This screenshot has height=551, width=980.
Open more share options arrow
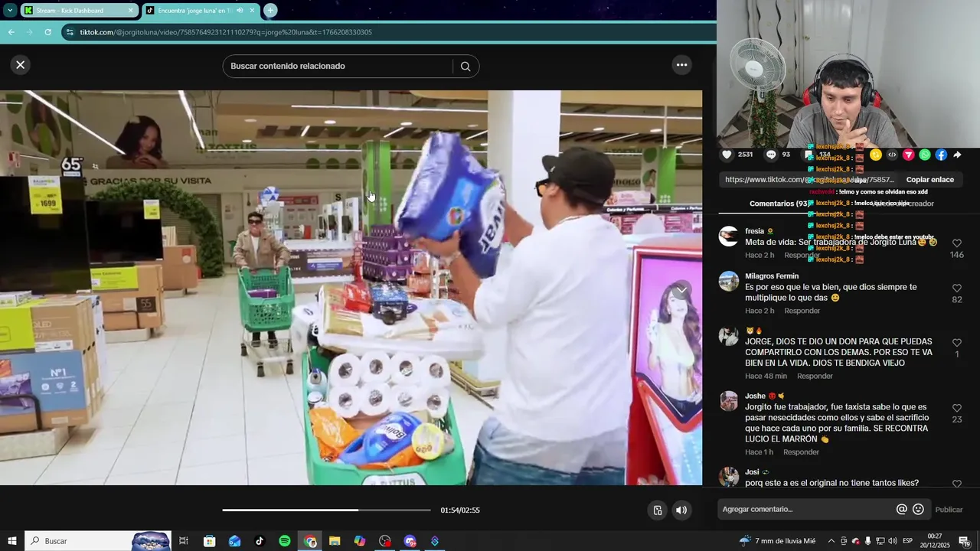(x=957, y=155)
